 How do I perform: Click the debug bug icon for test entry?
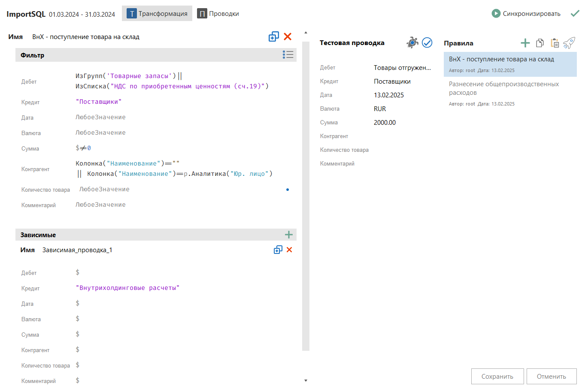412,42
